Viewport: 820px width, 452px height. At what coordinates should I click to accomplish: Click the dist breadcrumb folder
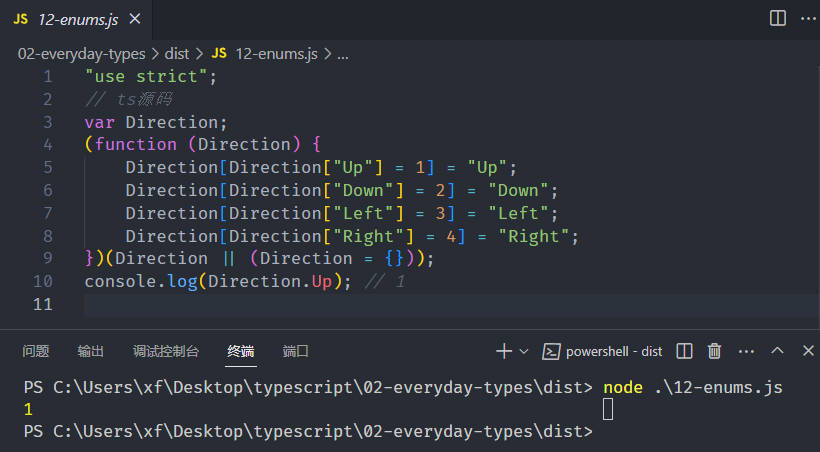click(x=177, y=54)
